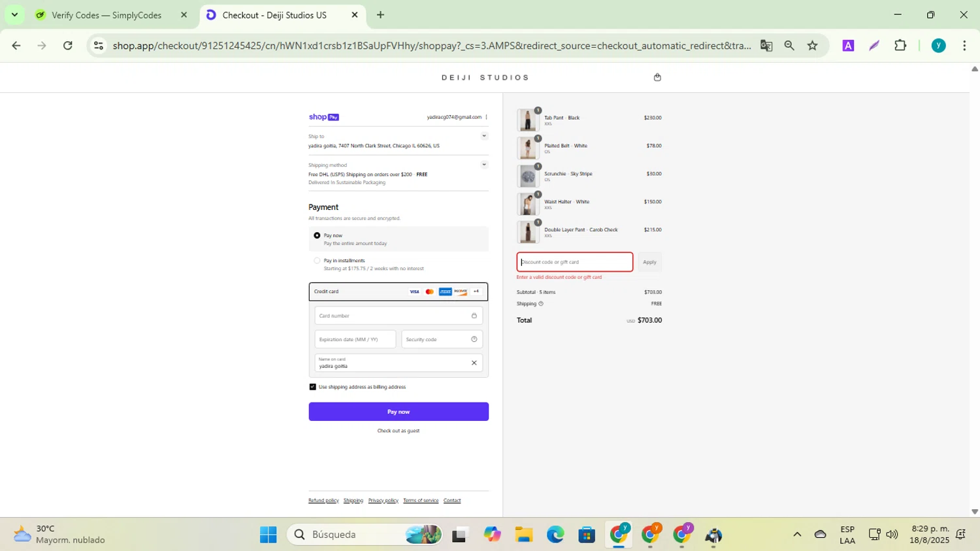
Task: Open Microsoft Store from the taskbar
Action: 587,535
